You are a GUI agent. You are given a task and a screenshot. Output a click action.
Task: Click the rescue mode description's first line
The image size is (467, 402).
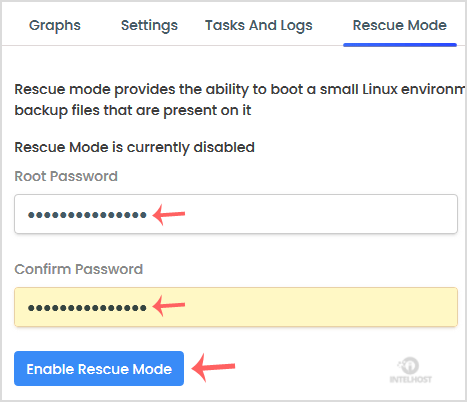click(x=239, y=90)
